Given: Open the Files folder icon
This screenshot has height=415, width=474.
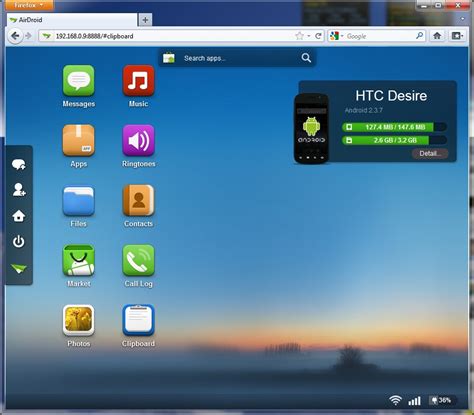Looking at the screenshot, I should [x=79, y=201].
